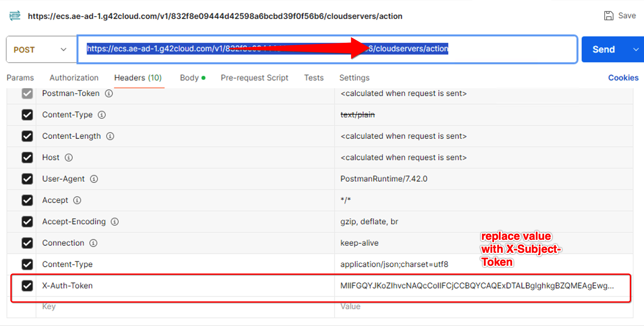Select the Headers (10) tab
This screenshot has height=326, width=644.
[138, 78]
